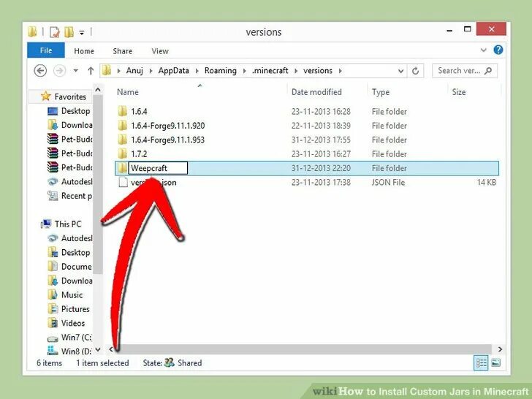Image resolution: width=532 pixels, height=399 pixels.
Task: Click the Roaming breadcrumb segment
Action: coord(220,71)
